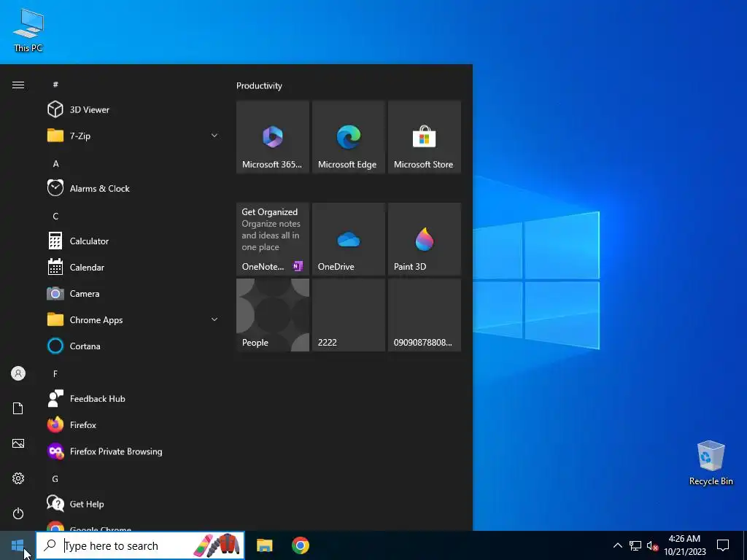Click the # letter header in app list
Image resolution: width=747 pixels, height=560 pixels.
(55, 85)
